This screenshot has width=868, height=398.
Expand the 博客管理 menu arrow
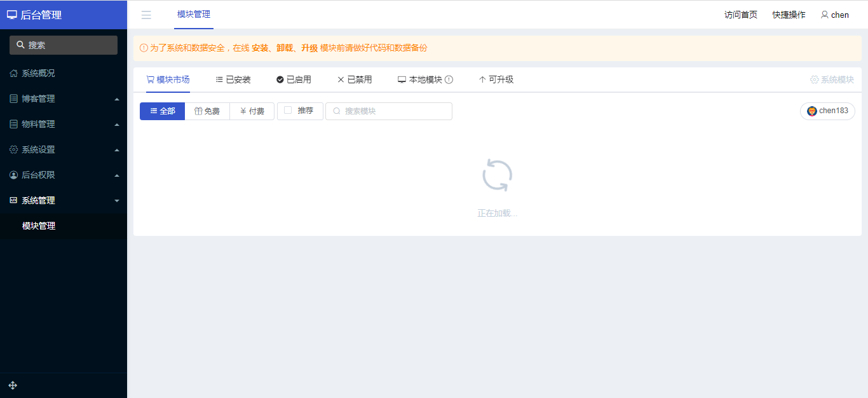pyautogui.click(x=116, y=99)
